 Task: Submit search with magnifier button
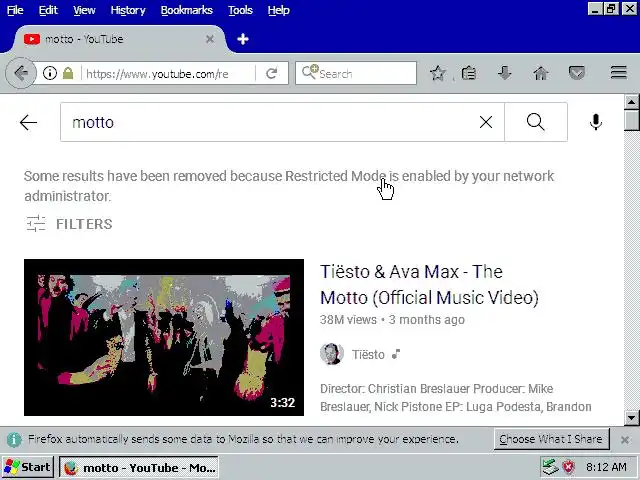point(536,122)
